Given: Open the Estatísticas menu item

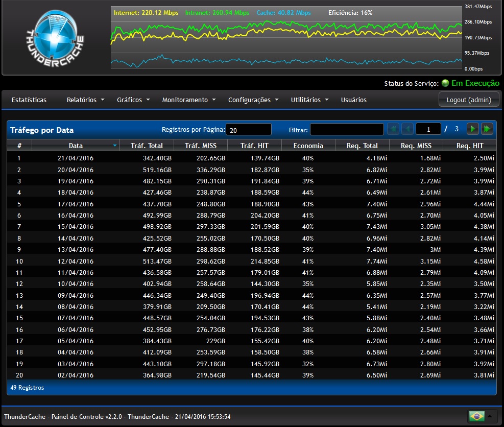Looking at the screenshot, I should tap(29, 100).
